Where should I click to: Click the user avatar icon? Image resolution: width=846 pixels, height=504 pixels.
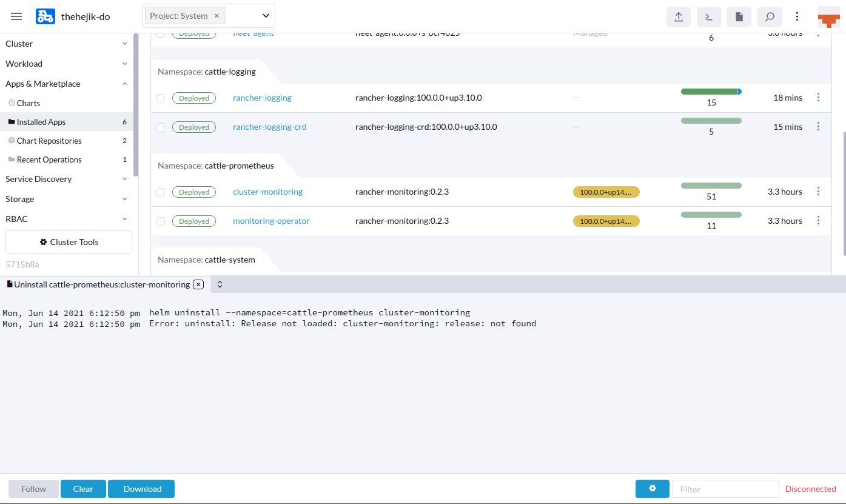828,17
